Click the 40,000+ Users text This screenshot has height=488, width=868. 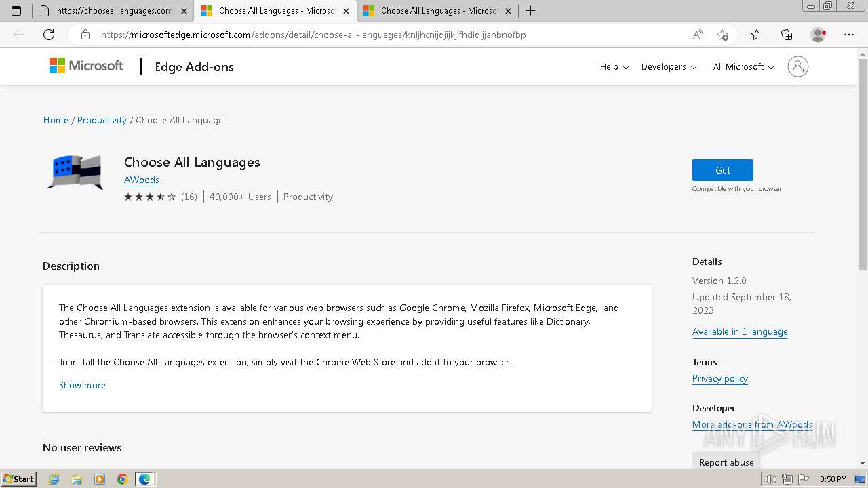(240, 197)
